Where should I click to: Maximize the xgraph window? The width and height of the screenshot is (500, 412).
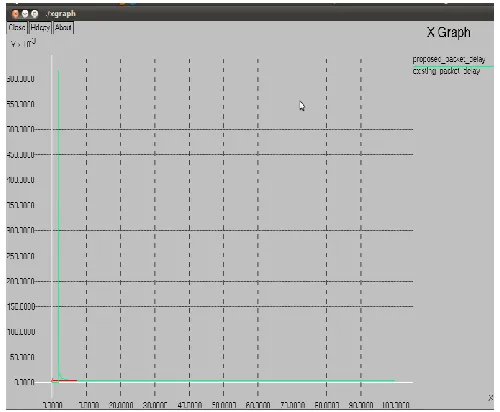34,14
